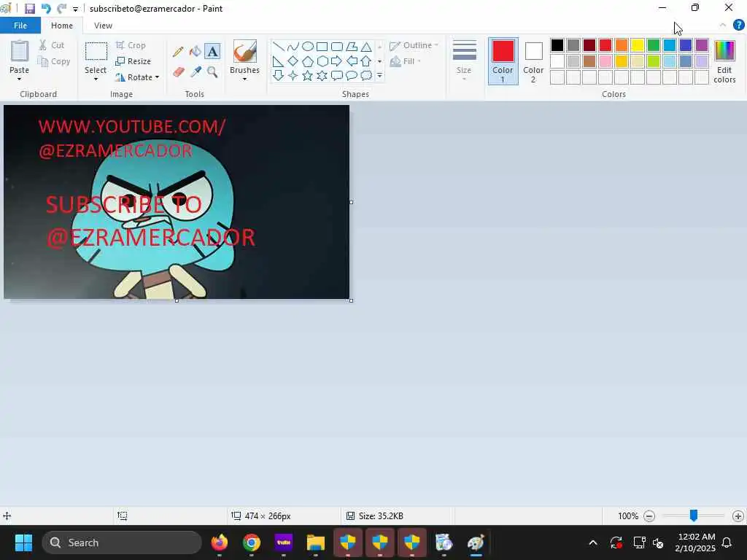Open the Size dropdown
The width and height of the screenshot is (747, 560).
(465, 61)
